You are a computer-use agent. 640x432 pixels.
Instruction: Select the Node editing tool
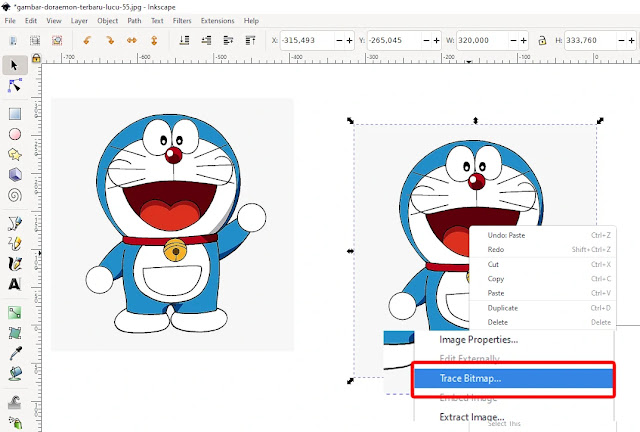(15, 87)
